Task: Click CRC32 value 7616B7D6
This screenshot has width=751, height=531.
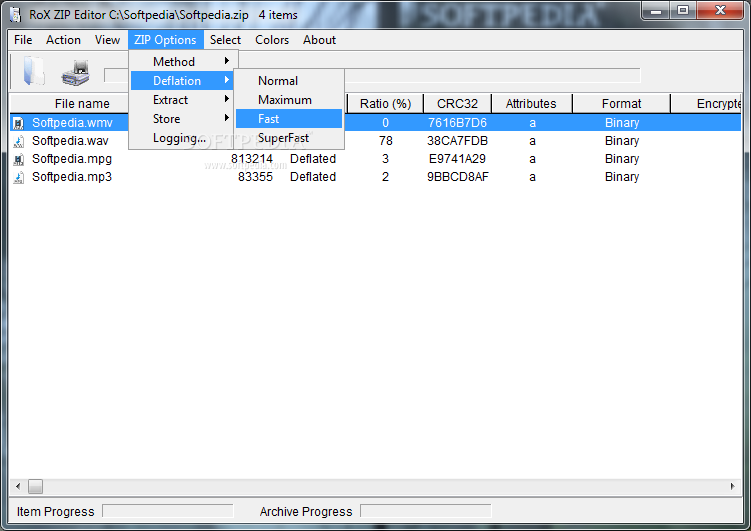Action: (457, 123)
